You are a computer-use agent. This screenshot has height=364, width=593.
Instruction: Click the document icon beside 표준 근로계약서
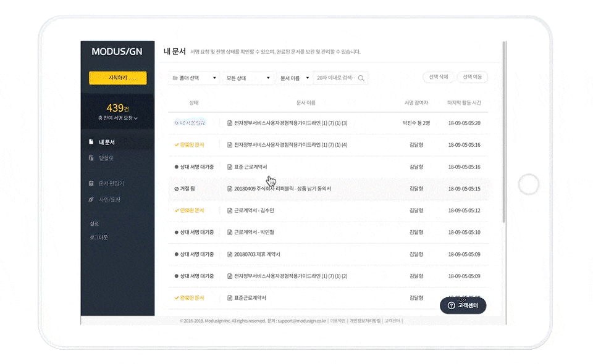[x=230, y=167]
